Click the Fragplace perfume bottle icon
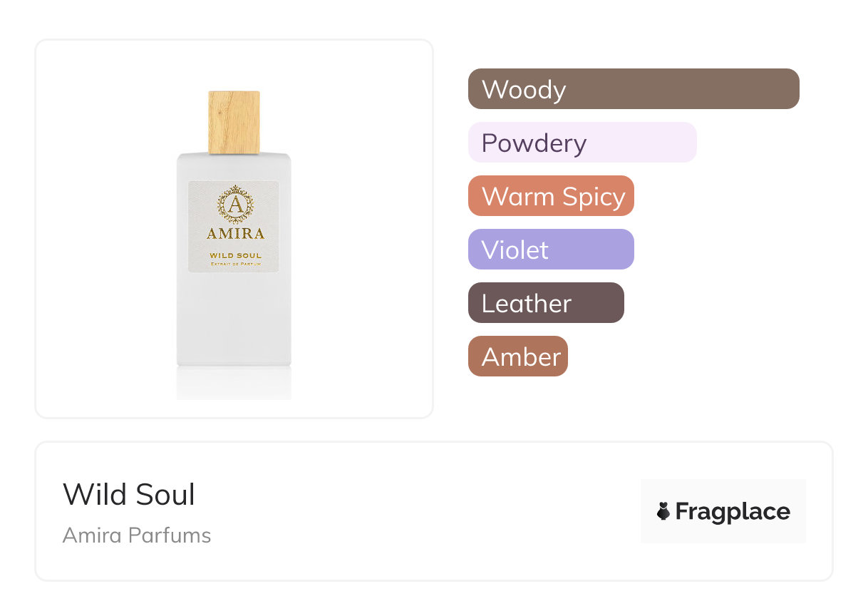 point(663,511)
